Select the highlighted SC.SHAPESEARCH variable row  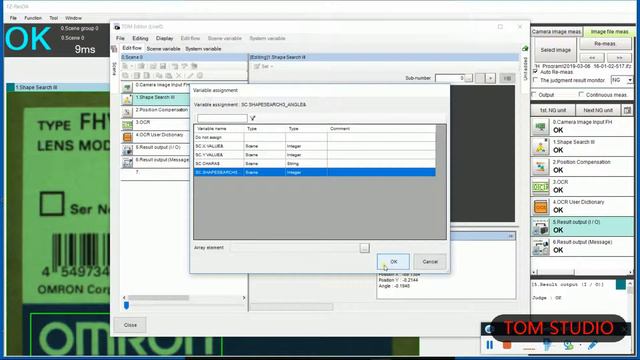pos(314,173)
